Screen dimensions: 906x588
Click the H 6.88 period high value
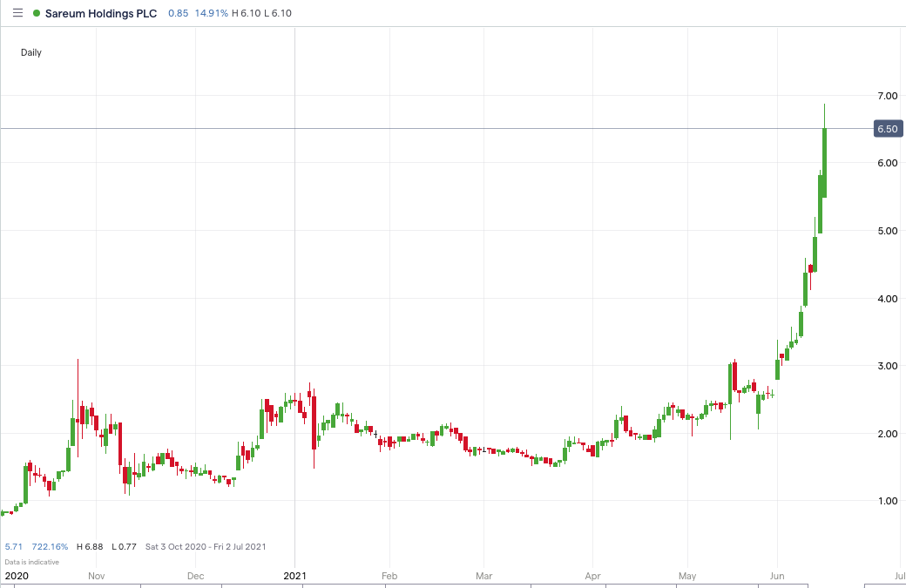91,547
